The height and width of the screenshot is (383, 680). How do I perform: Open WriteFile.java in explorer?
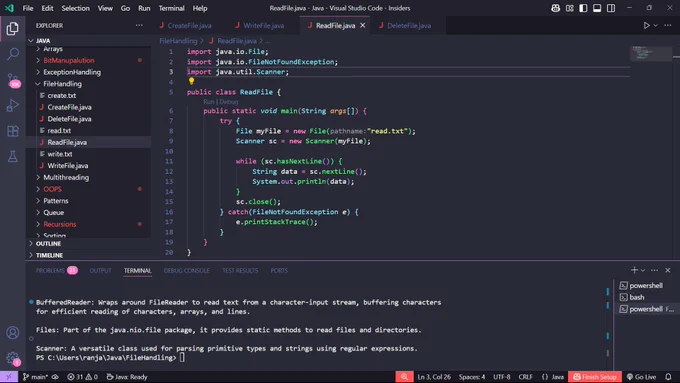[x=68, y=166]
